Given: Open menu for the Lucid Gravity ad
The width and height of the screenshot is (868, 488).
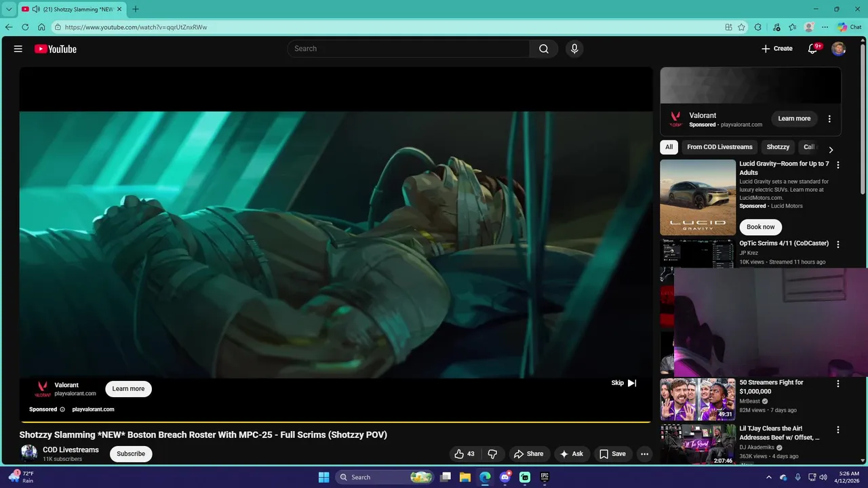Looking at the screenshot, I should (x=838, y=165).
